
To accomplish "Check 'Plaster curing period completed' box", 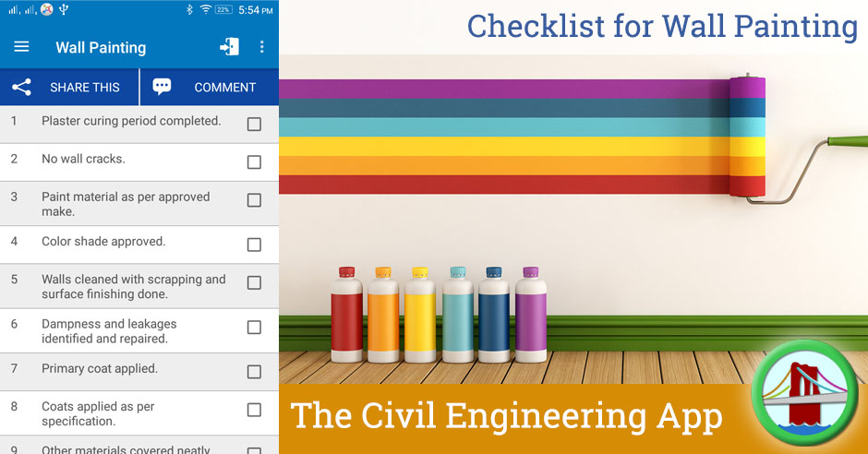I will [254, 124].
